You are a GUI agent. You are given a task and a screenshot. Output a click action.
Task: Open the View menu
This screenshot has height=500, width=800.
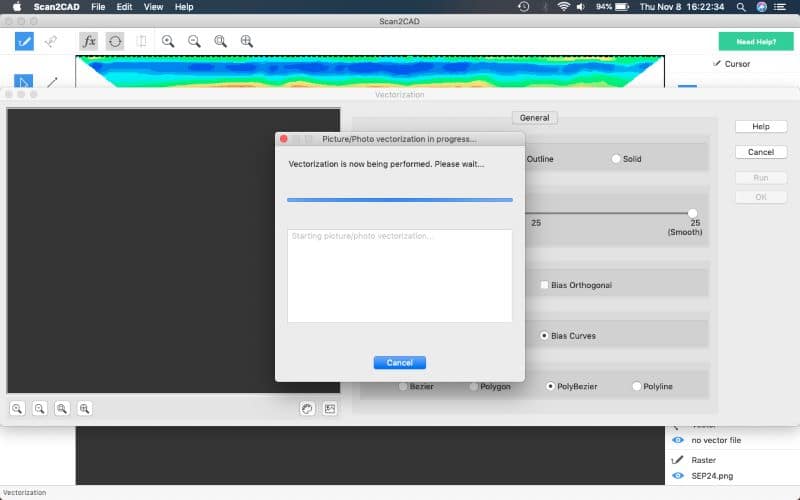[153, 7]
